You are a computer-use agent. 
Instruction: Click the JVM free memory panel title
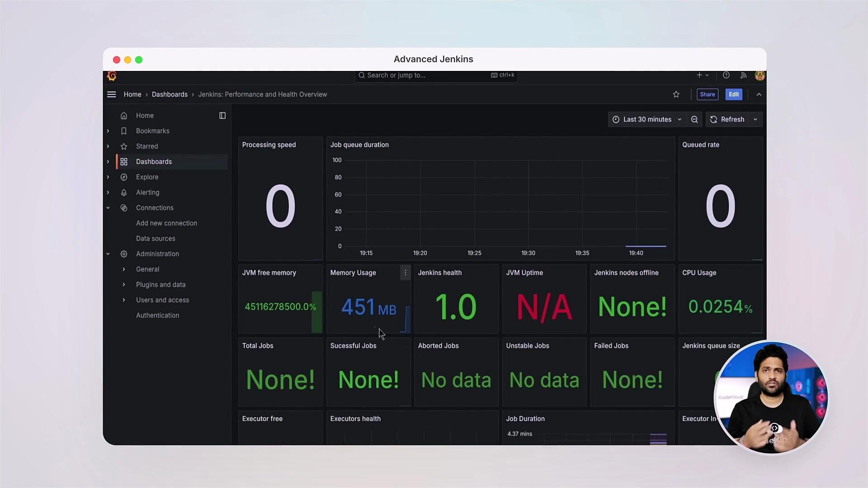coord(269,272)
